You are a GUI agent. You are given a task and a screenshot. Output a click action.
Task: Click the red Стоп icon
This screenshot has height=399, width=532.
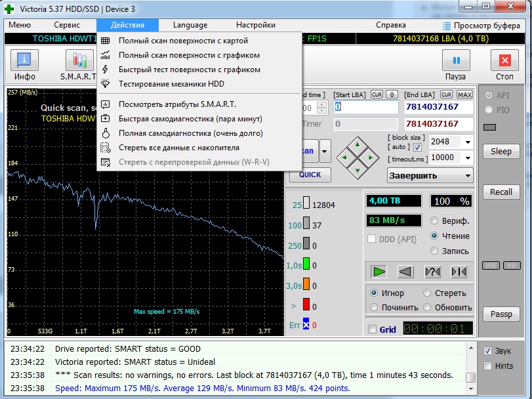(x=504, y=60)
